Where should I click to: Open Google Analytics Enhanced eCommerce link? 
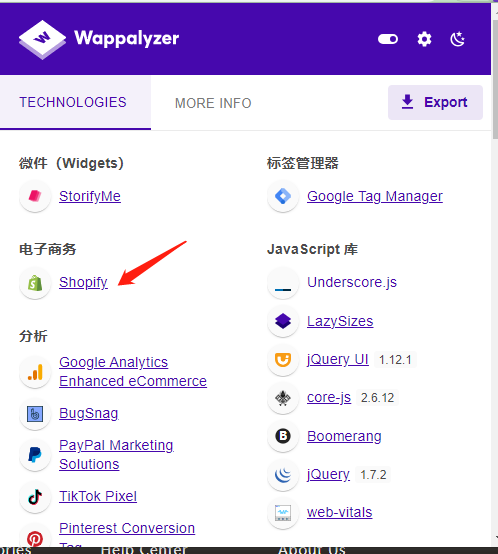(x=133, y=372)
